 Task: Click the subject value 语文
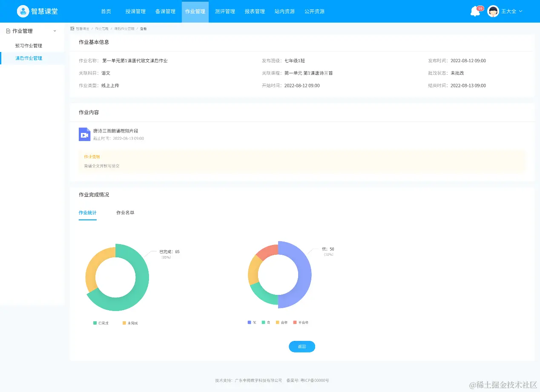click(x=106, y=73)
